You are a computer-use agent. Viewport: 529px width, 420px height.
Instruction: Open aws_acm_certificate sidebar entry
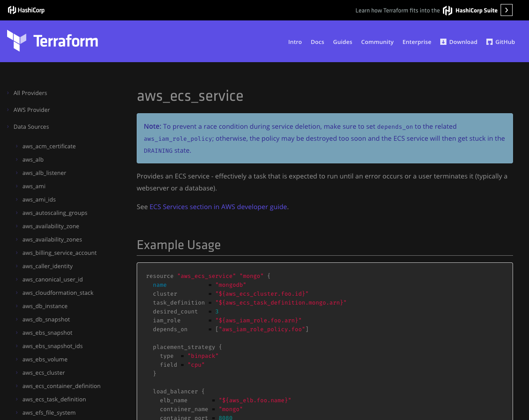click(x=49, y=146)
